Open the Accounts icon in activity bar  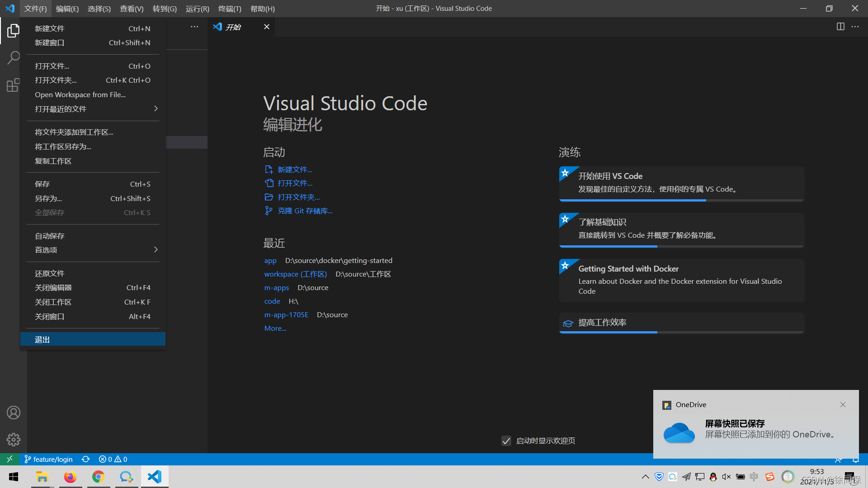(x=13, y=413)
